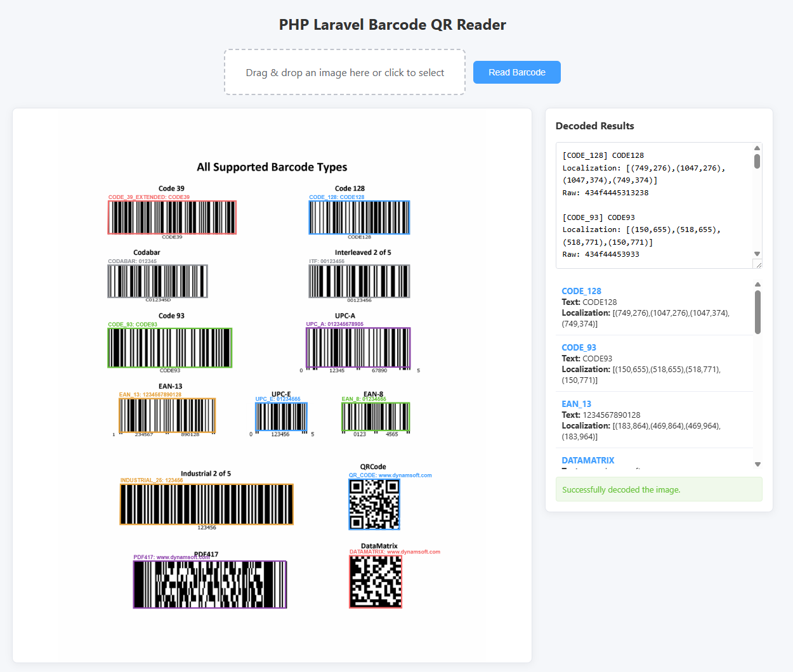Click the 'EAN_13: 1234567890128' overlay label
The height and width of the screenshot is (672, 793).
150,394
